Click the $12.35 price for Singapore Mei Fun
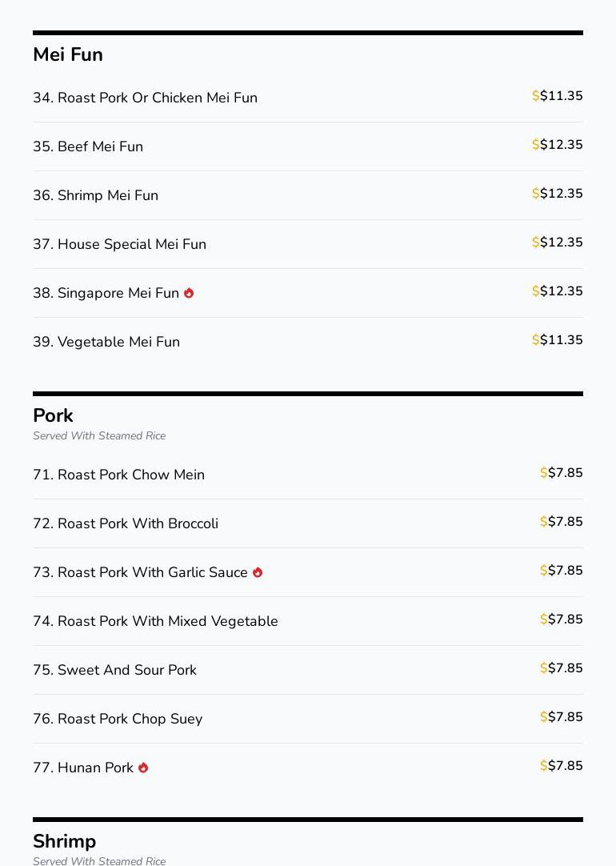The height and width of the screenshot is (866, 616). point(558,291)
